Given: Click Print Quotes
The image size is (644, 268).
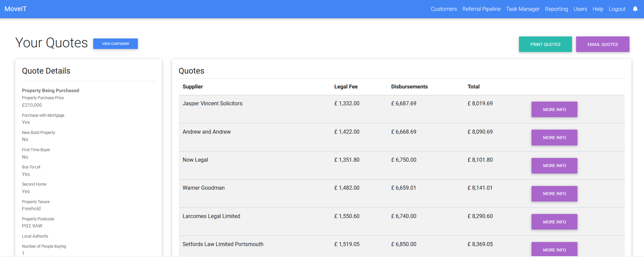Looking at the screenshot, I should (x=545, y=44).
